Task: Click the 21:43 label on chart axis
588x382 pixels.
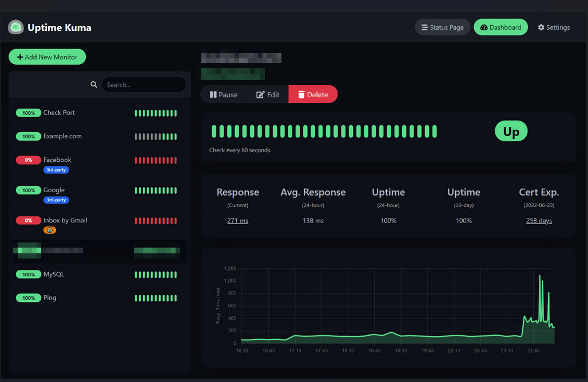Action: coord(533,351)
